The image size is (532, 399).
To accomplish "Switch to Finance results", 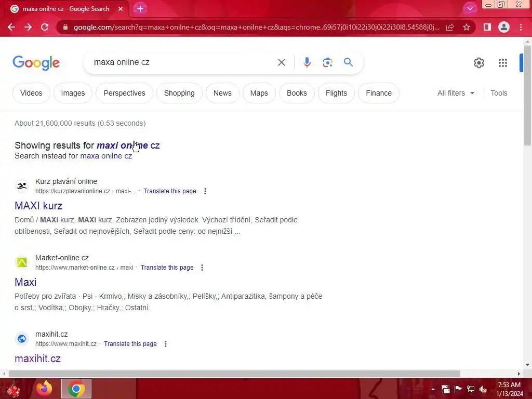I will [x=379, y=93].
